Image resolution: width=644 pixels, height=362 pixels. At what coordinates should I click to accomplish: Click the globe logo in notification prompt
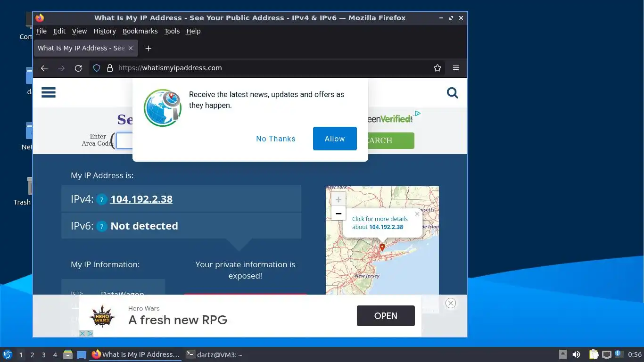[x=163, y=108]
